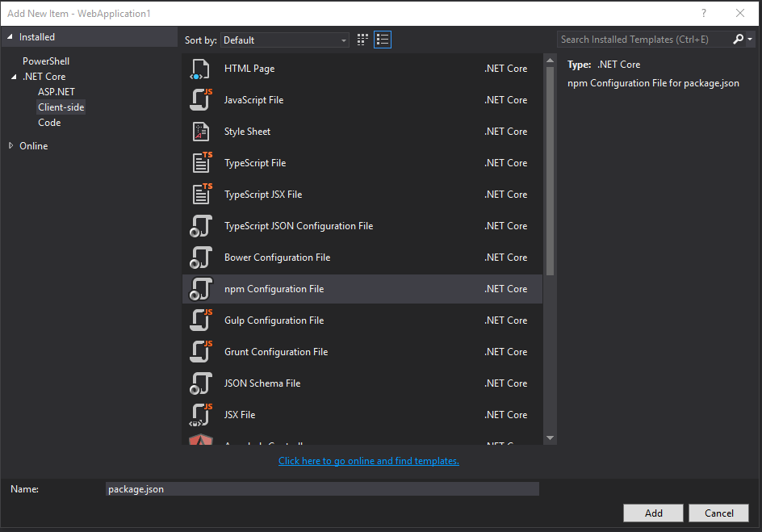Collapse the Installed section
Screen dimensions: 762x532
point(10,37)
